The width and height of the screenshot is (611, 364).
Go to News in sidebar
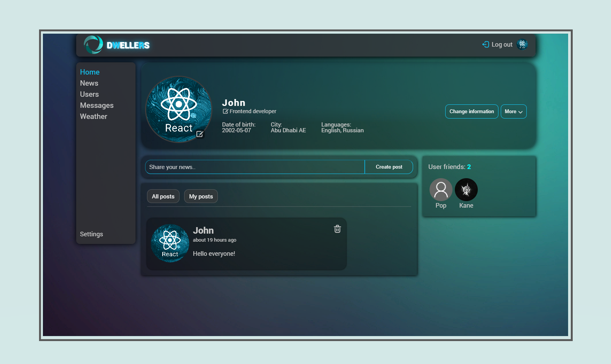89,83
